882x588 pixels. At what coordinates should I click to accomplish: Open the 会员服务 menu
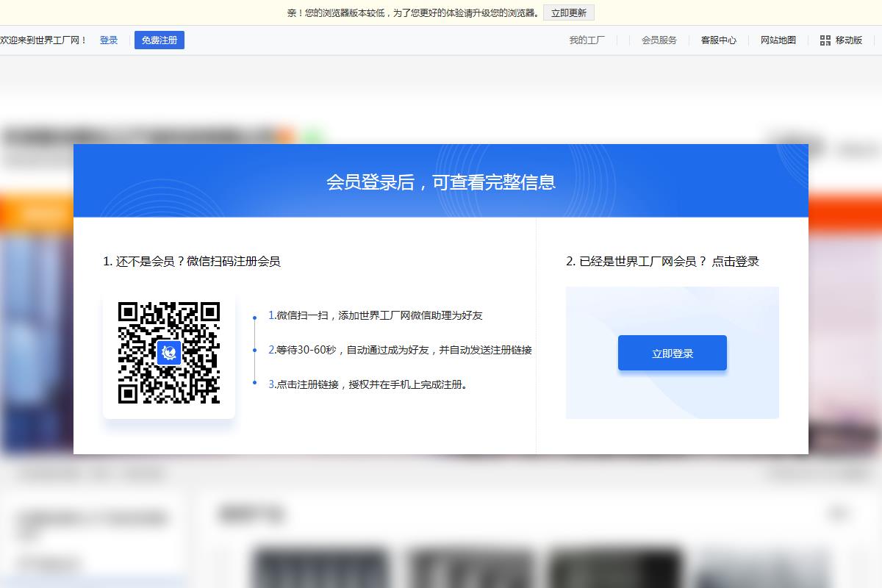pyautogui.click(x=659, y=40)
